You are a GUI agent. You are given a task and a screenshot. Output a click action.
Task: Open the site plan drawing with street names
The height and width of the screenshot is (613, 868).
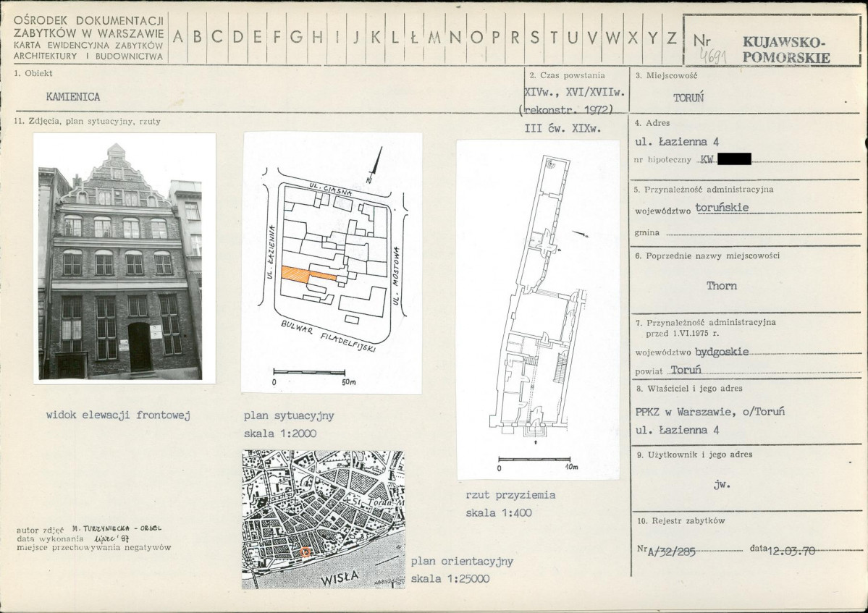332,263
